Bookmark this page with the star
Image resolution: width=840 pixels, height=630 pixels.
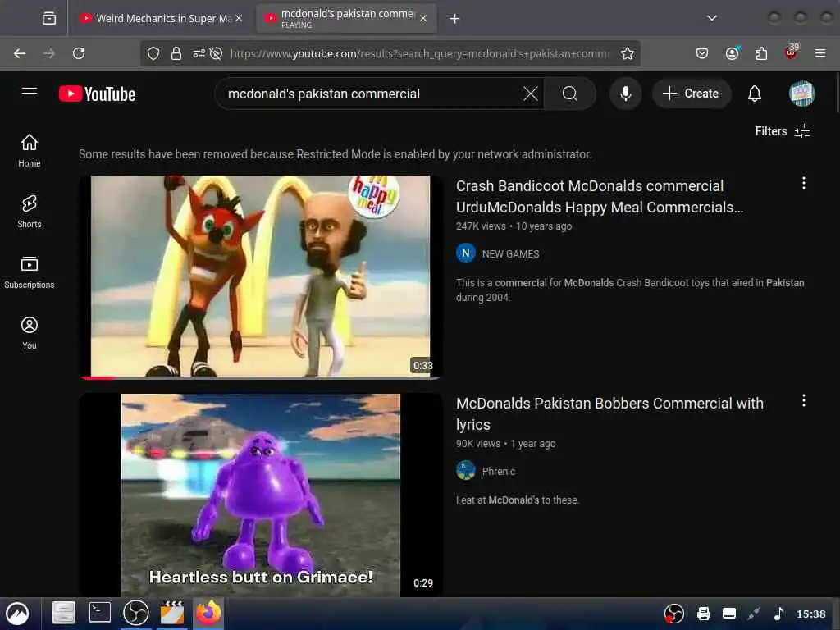coord(627,53)
